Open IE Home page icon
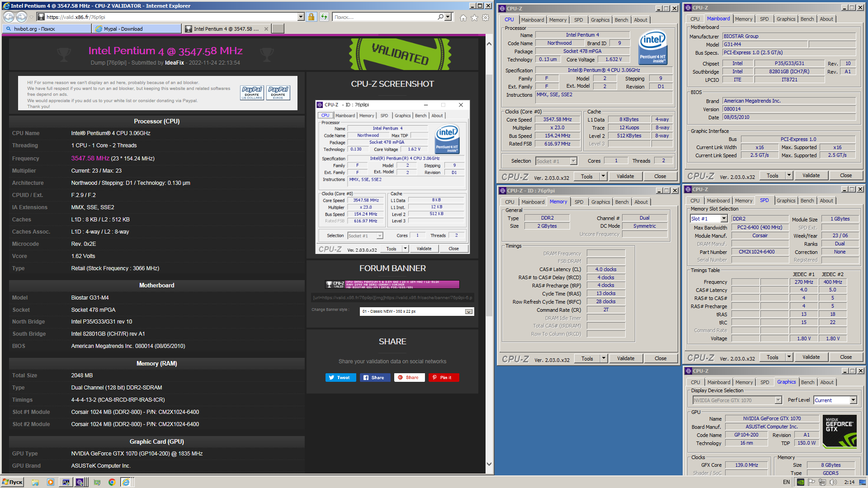The width and height of the screenshot is (868, 488). tap(463, 18)
